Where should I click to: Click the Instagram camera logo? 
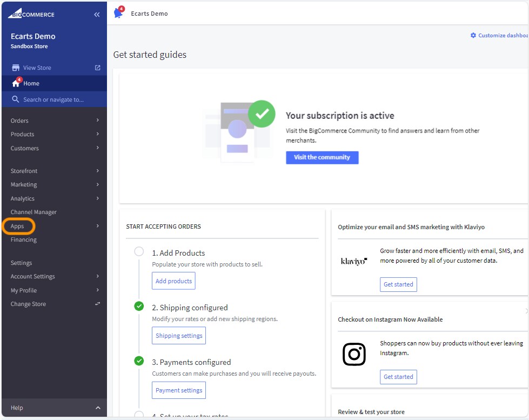click(354, 355)
